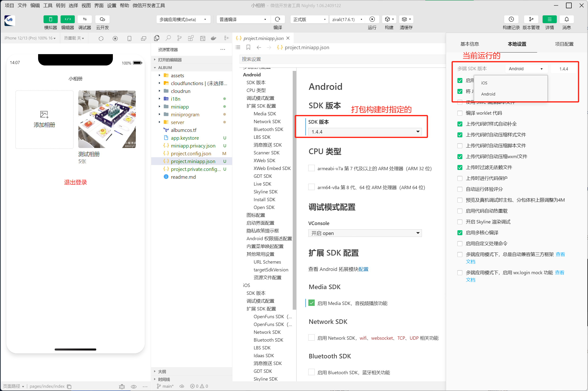Open the Messages (消息) bell icon

click(566, 19)
